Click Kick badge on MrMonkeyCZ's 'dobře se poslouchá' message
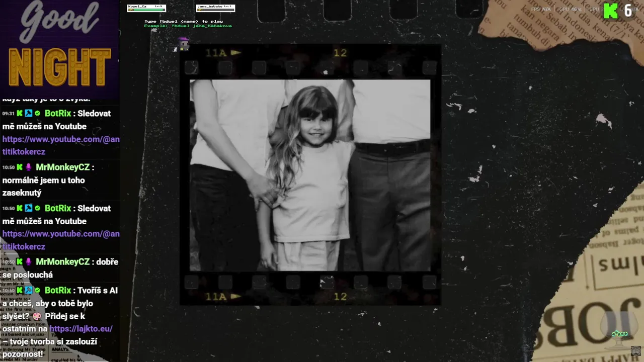 (20, 262)
